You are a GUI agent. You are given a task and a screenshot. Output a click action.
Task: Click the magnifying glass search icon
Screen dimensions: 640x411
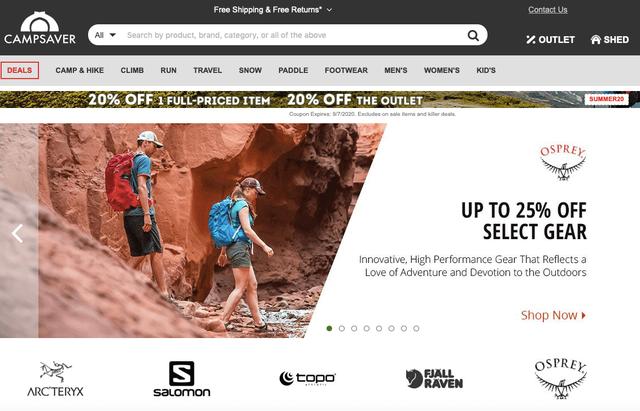tap(473, 36)
